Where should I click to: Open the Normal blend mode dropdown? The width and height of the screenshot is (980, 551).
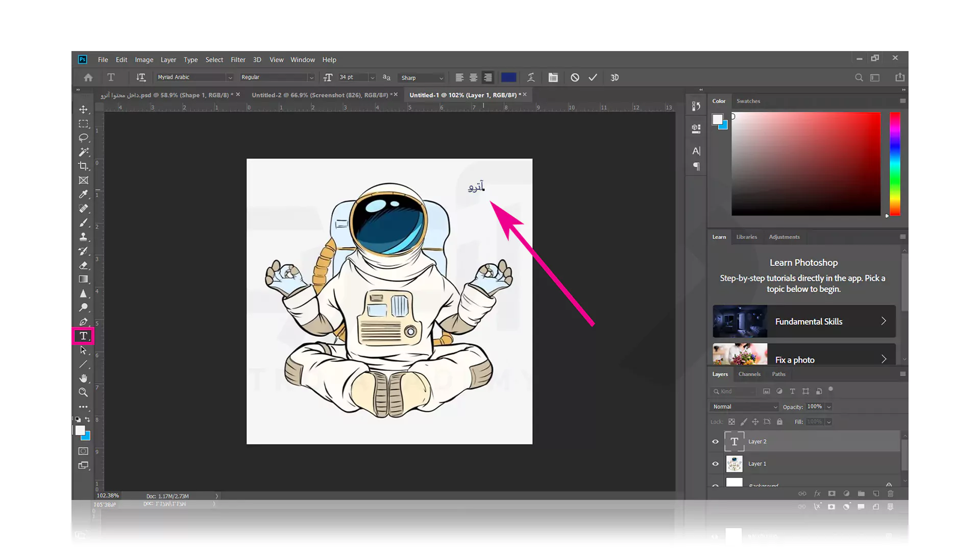(x=745, y=407)
